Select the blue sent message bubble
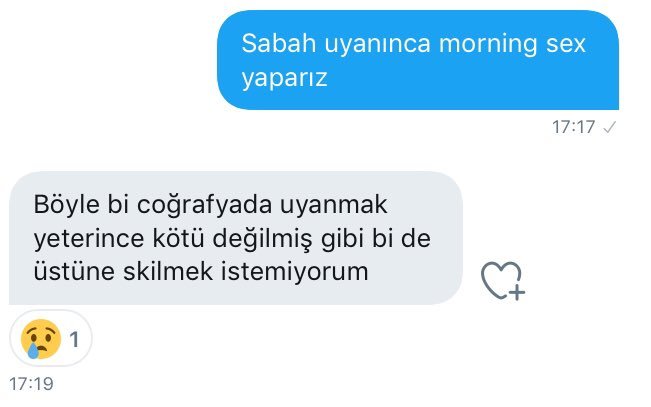The width and height of the screenshot is (651, 407). 418,60
